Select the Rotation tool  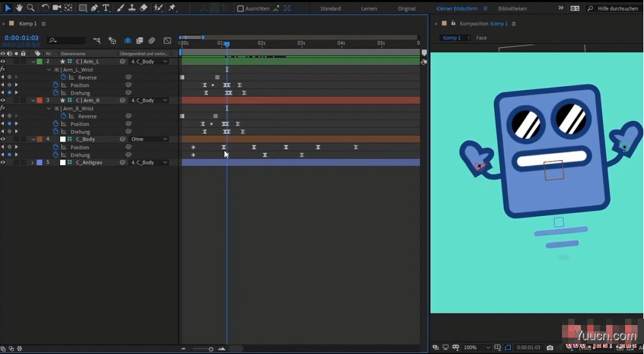click(45, 8)
